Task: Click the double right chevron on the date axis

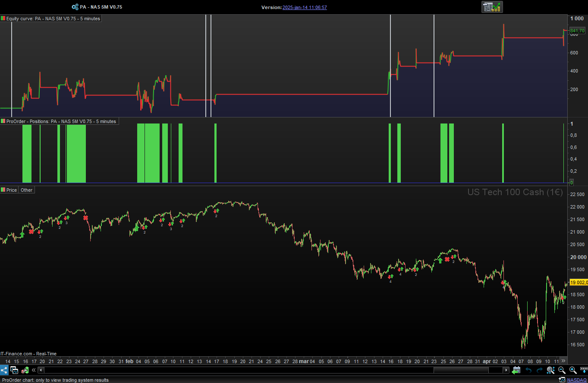Action: tap(563, 361)
